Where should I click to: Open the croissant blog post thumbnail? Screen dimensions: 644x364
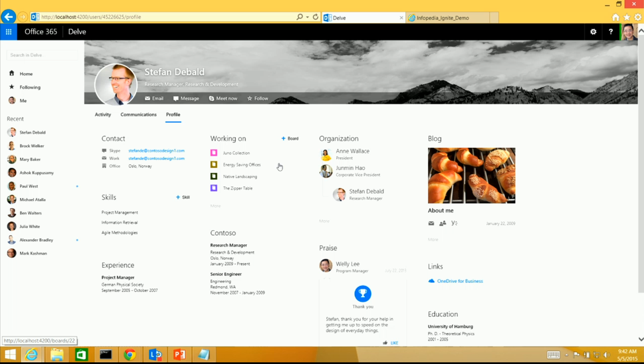tap(471, 176)
